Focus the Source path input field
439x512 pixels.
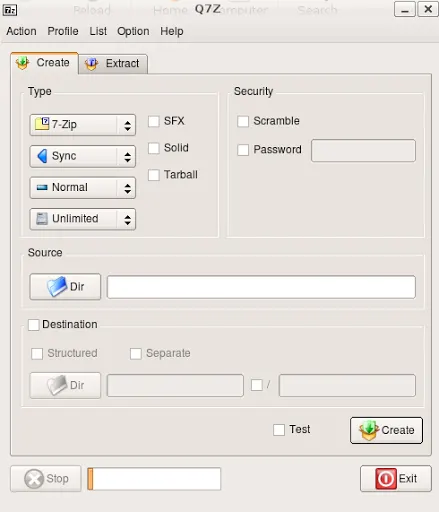(x=261, y=287)
